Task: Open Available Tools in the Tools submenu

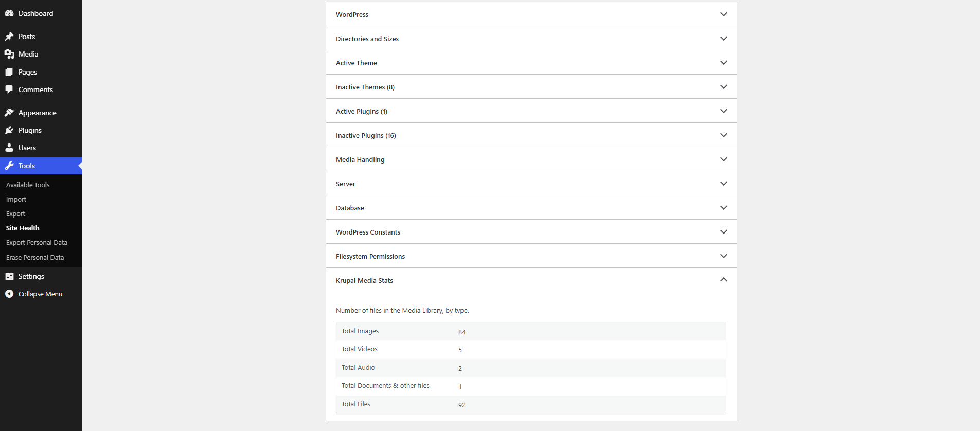Action: (28, 185)
